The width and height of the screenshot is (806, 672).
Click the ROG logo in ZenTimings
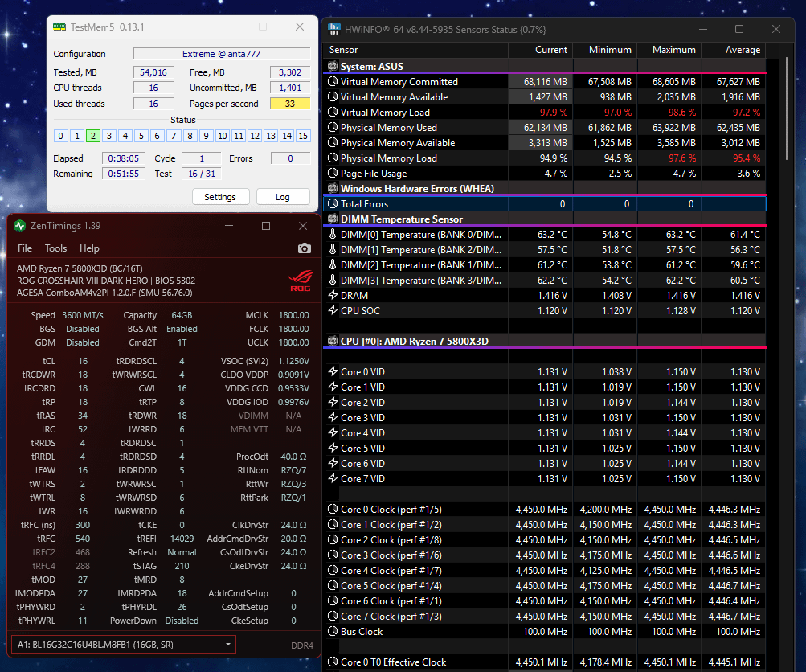[301, 281]
